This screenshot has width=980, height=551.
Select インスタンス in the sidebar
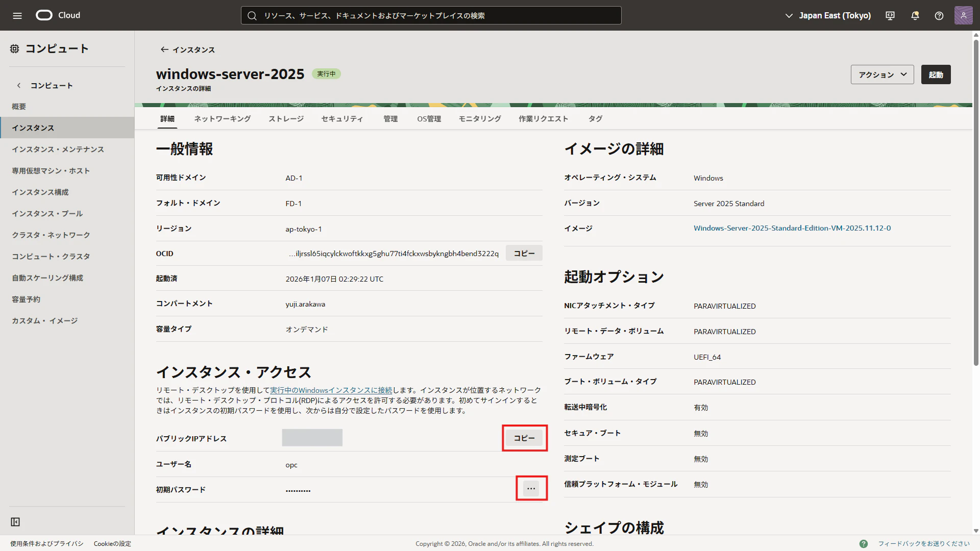(67, 128)
